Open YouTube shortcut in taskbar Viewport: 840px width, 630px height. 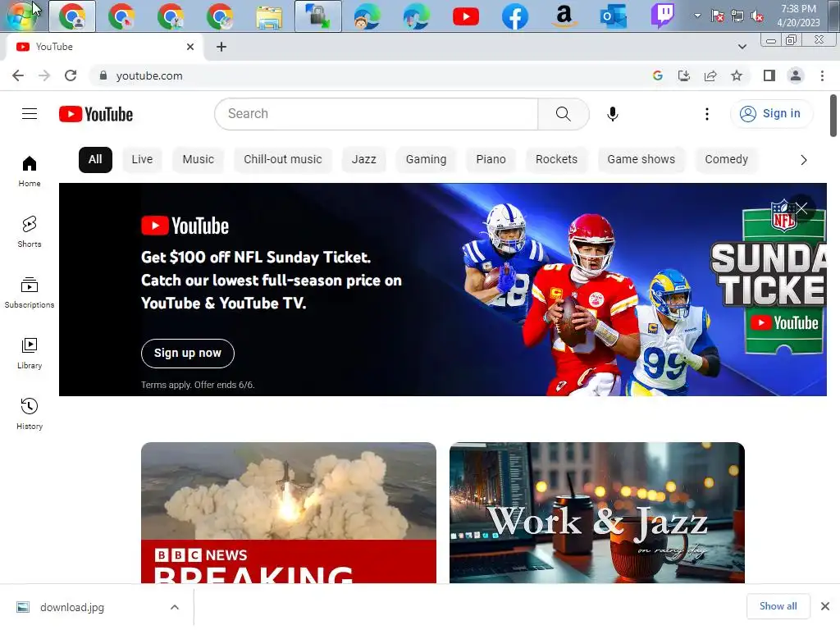[x=466, y=16]
